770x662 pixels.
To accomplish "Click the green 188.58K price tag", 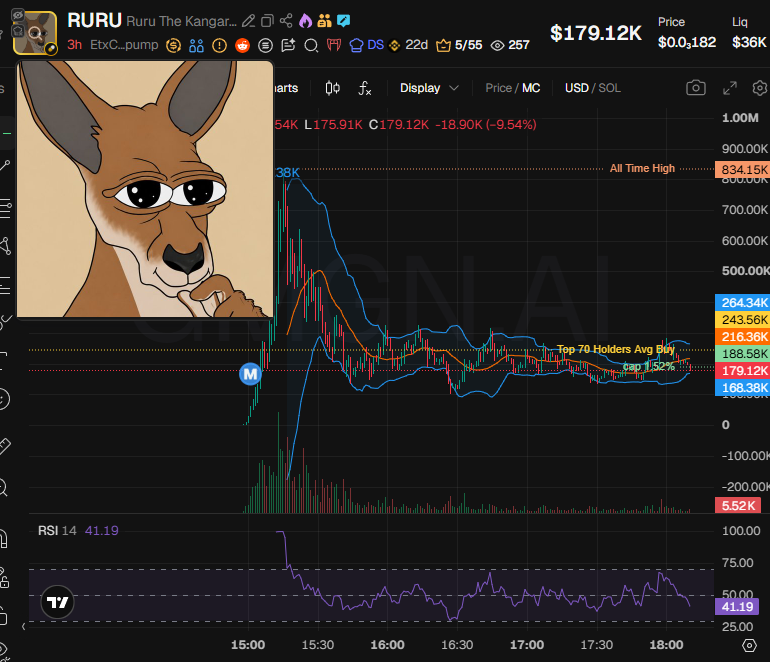I will pos(742,354).
